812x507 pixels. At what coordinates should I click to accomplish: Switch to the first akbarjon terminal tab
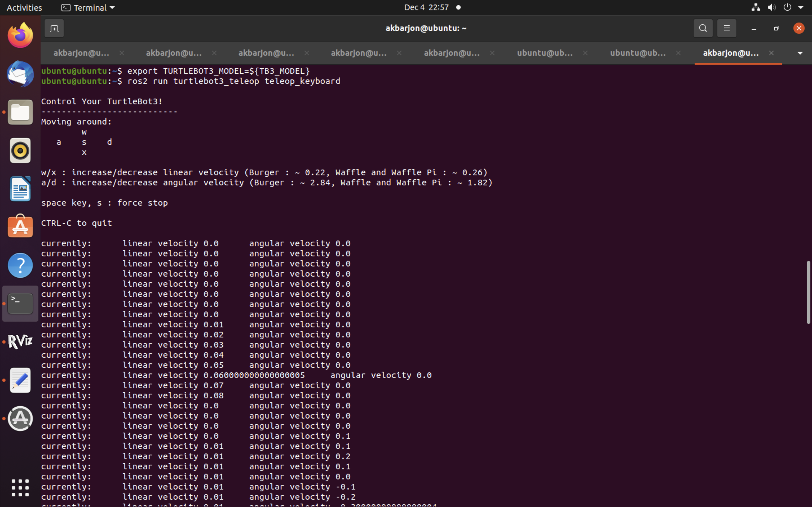point(81,53)
